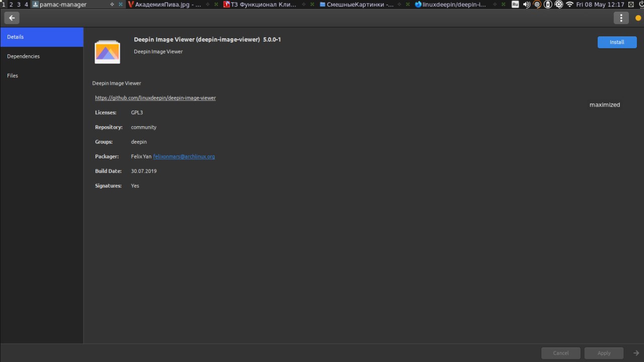This screenshot has width=644, height=362.
Task: Click the diamond icon on ТЗ Функционал entry
Action: 304,5
